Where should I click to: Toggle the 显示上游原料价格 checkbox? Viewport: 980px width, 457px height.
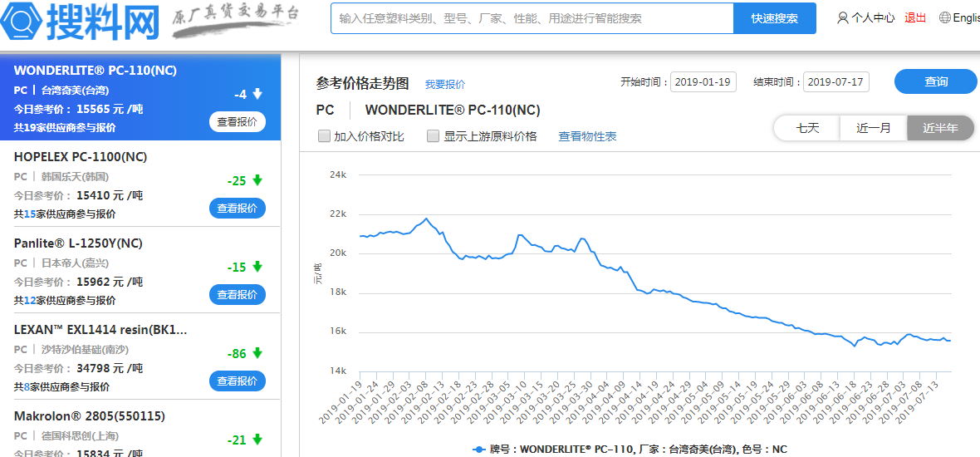point(433,136)
